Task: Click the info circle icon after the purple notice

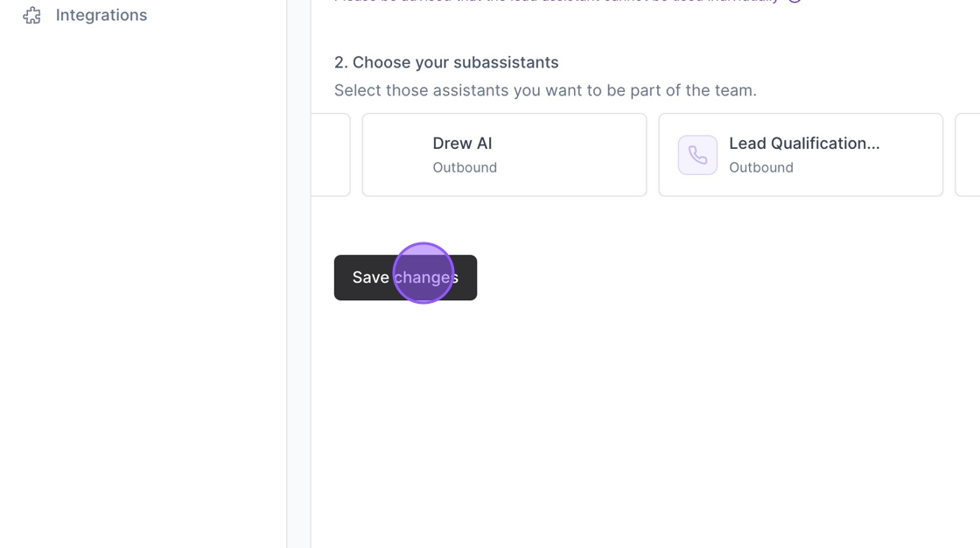Action: click(x=794, y=1)
